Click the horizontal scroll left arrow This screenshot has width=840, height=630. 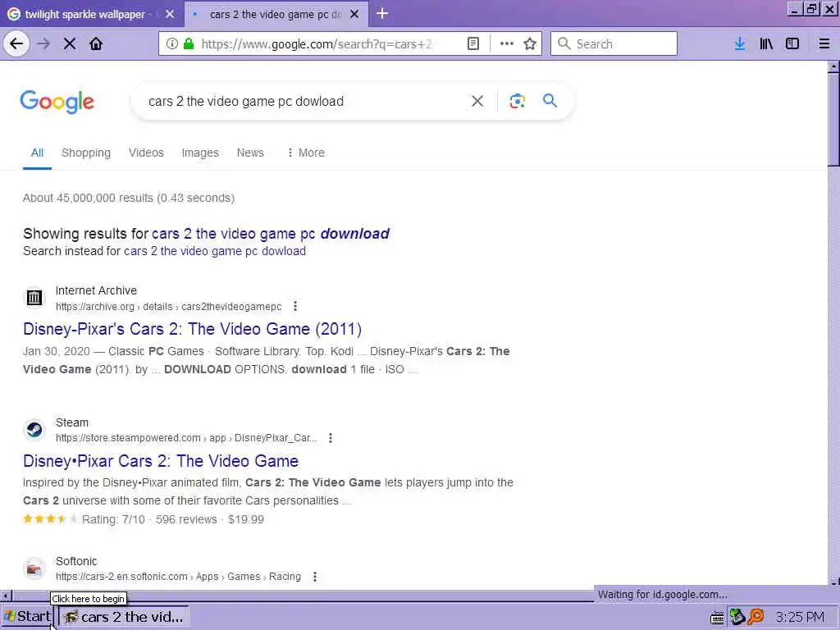click(6, 596)
